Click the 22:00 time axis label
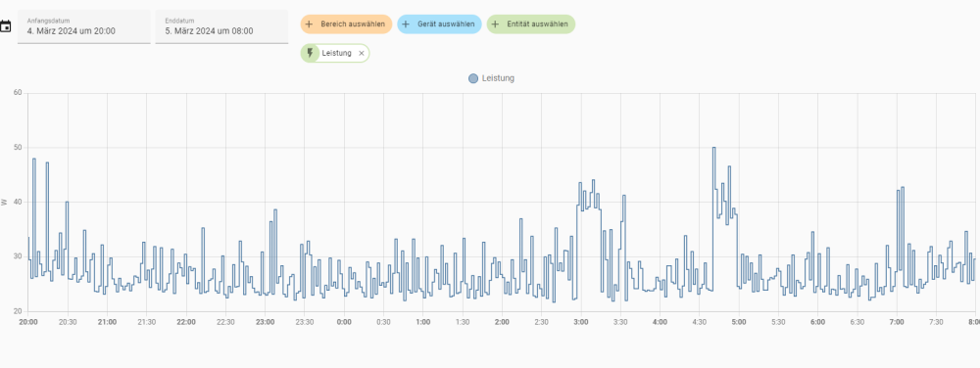Image resolution: width=980 pixels, height=368 pixels. coord(185,322)
